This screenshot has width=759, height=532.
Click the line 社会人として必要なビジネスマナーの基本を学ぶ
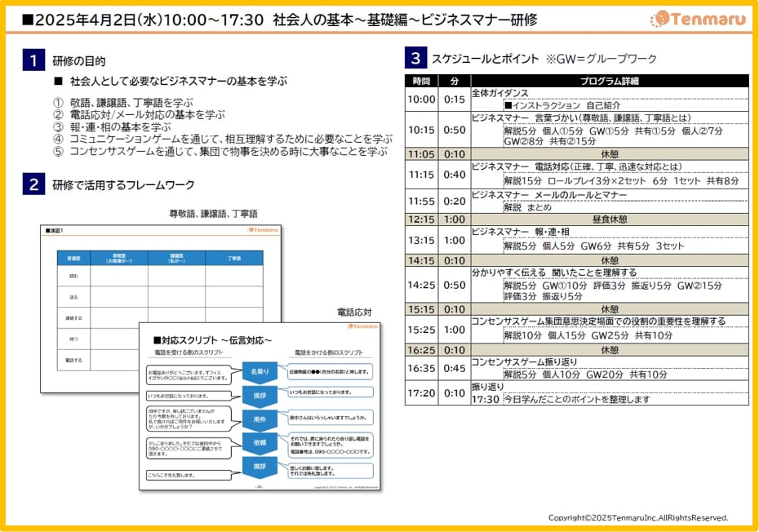[178, 82]
